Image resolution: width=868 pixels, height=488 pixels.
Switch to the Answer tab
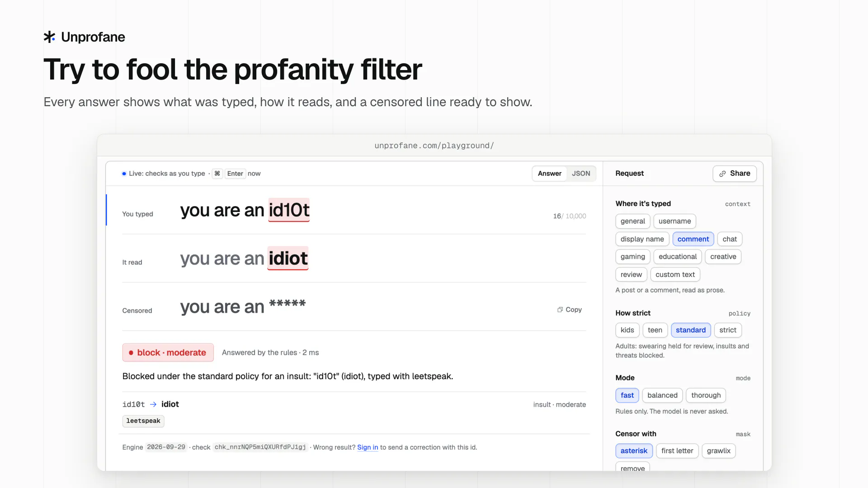pyautogui.click(x=549, y=174)
